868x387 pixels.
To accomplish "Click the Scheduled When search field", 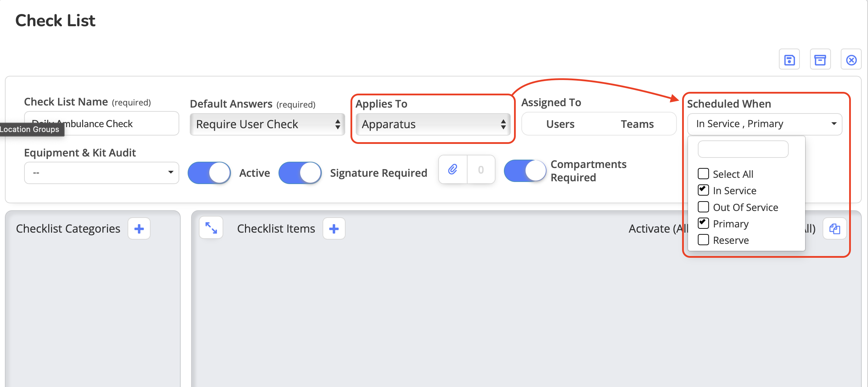I will click(x=743, y=149).
